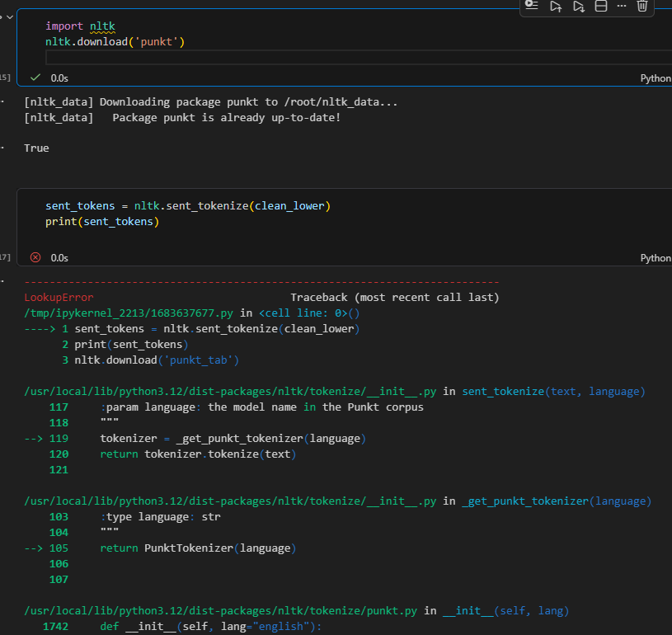Screen dimensions: 672x635
Task: Click the print(sent_tokens) line in the second cell
Action: pyautogui.click(x=102, y=222)
